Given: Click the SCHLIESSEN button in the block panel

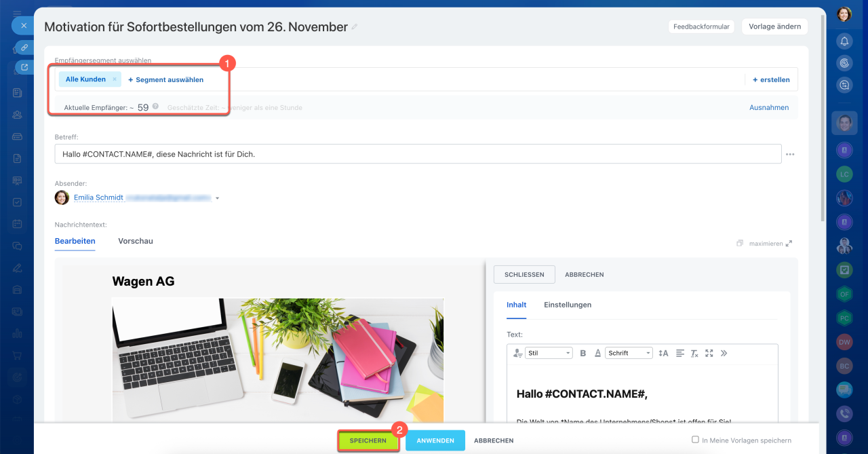Looking at the screenshot, I should coord(524,274).
